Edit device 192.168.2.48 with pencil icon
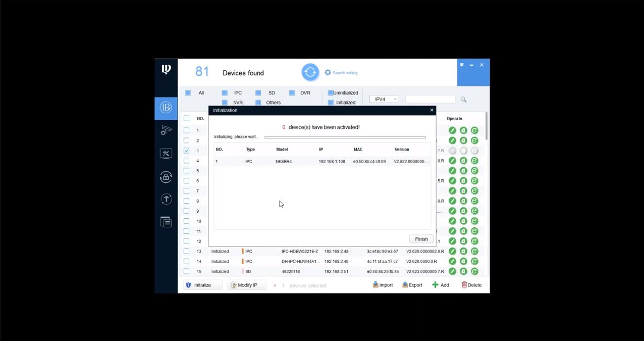Viewport: 644px width, 341px height. pos(452,252)
